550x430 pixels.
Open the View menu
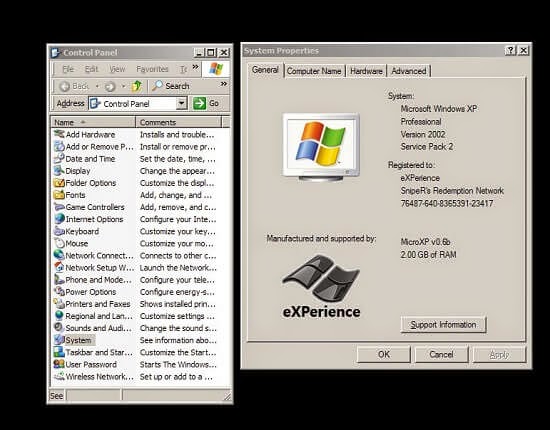[x=117, y=69]
